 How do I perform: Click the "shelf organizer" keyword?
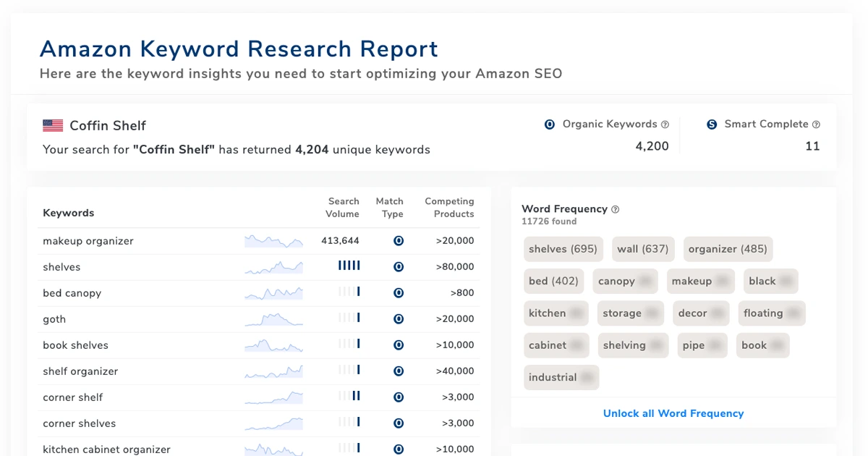[x=80, y=371]
